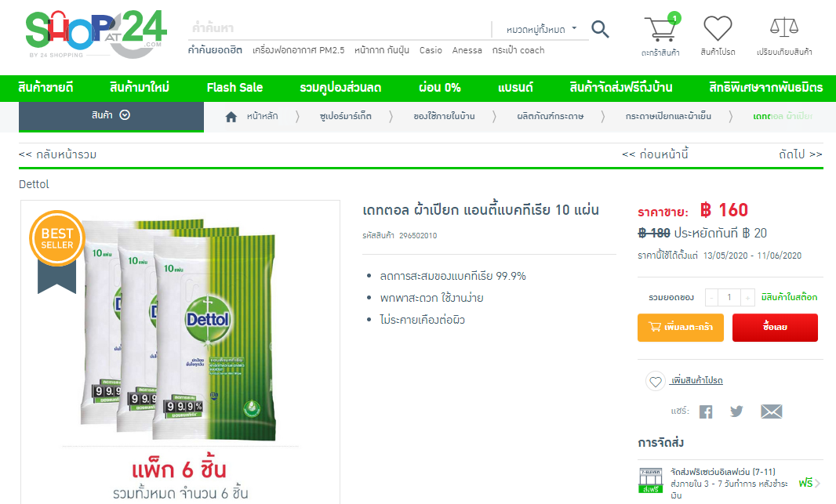836x504 pixels.
Task: Click the search magnifier icon
Action: pyautogui.click(x=600, y=29)
